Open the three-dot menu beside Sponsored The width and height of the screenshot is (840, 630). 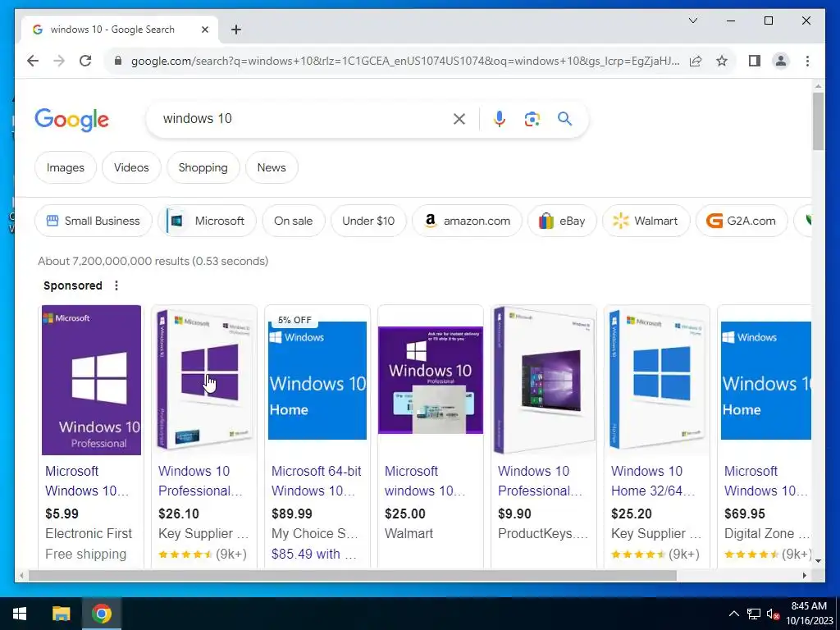coord(116,285)
